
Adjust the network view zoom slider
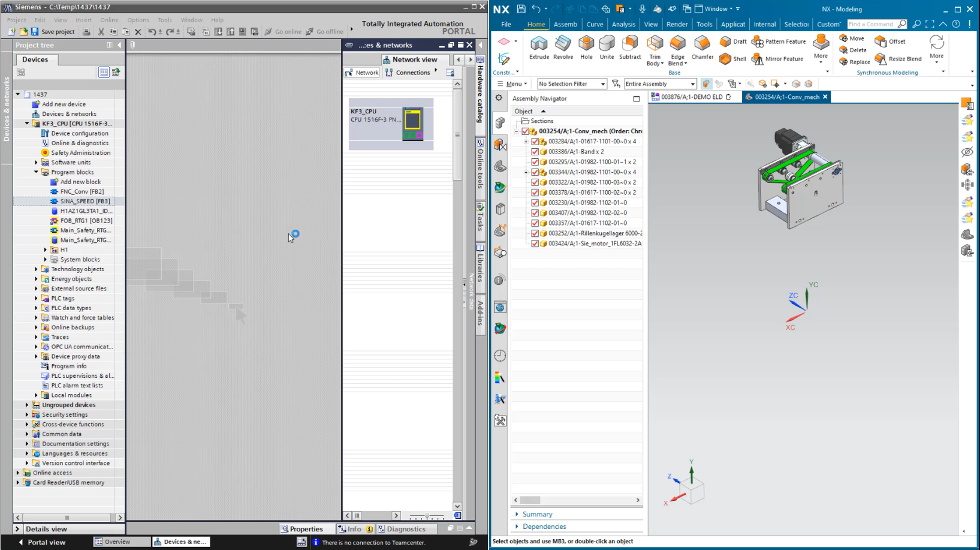tap(427, 516)
